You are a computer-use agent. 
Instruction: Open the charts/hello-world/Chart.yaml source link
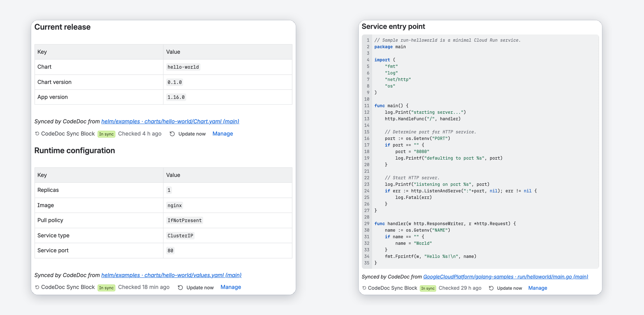[x=170, y=121]
